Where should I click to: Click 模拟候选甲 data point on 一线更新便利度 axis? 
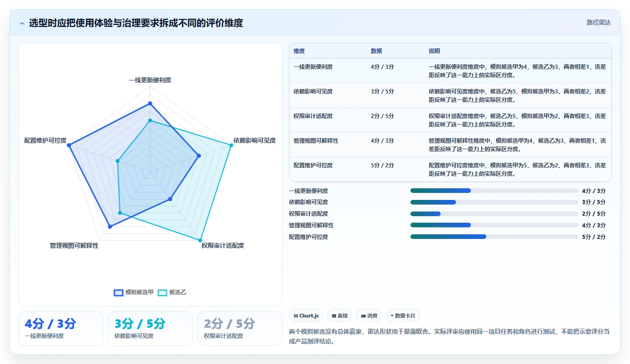[x=150, y=103]
